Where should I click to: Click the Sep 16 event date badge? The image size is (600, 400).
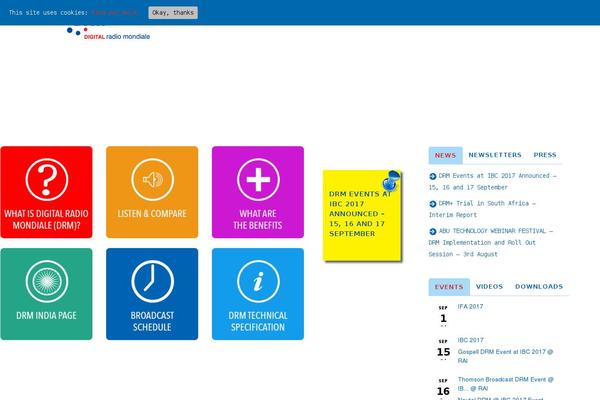(443, 389)
